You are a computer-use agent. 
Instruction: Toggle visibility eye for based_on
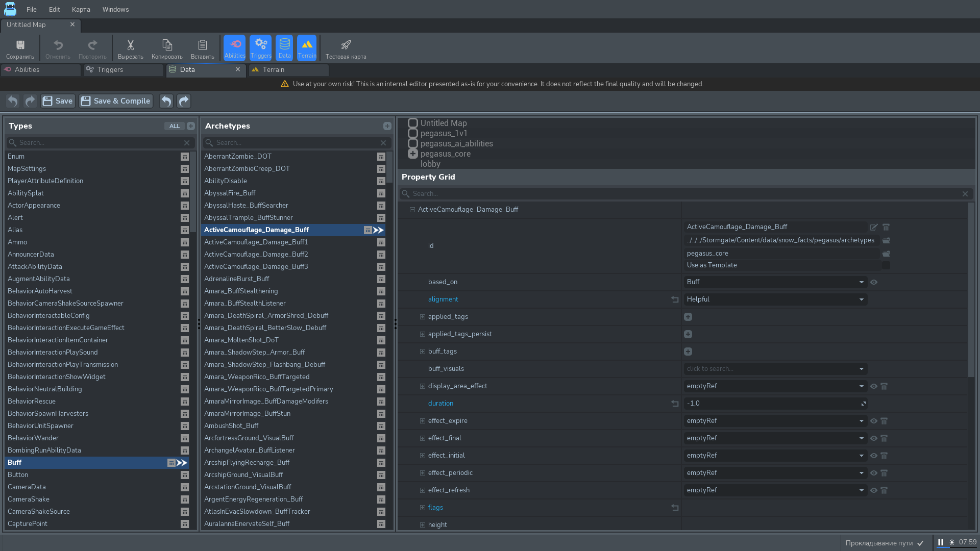[874, 282]
